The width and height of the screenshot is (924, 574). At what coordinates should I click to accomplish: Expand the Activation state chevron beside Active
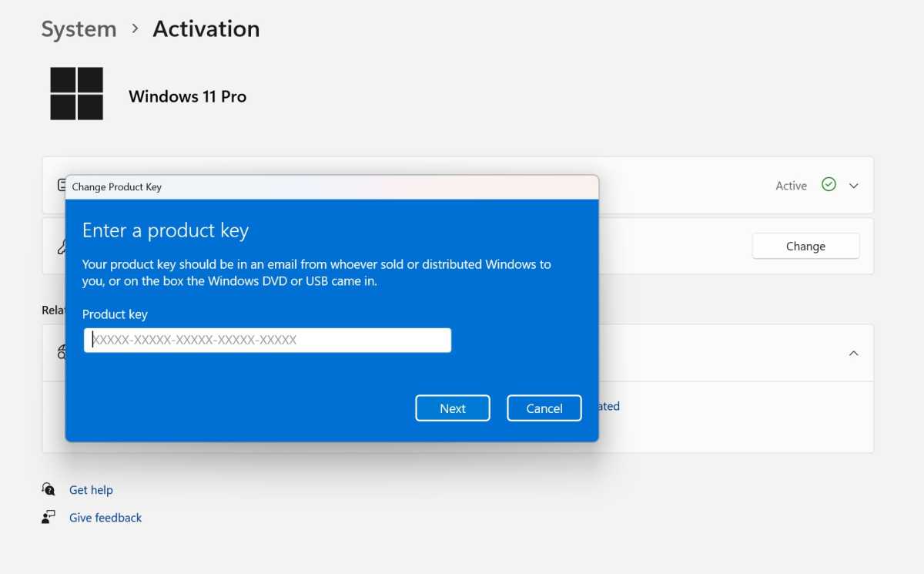(853, 186)
